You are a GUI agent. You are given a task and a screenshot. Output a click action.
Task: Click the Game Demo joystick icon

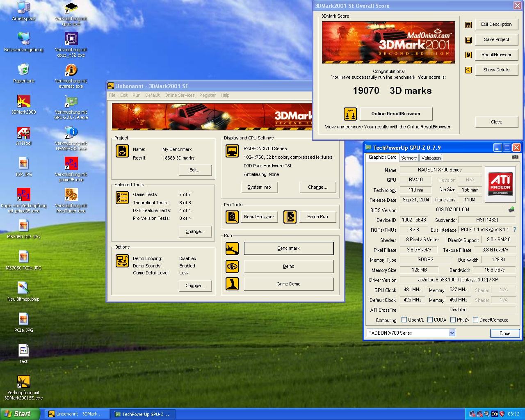tap(232, 284)
